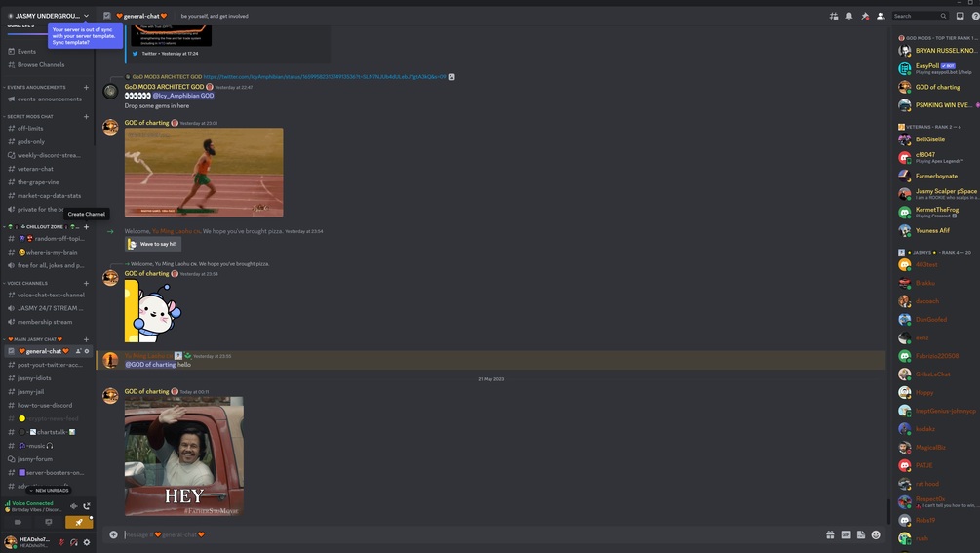Open notification settings bell icon
980x553 pixels.
[x=848, y=16]
